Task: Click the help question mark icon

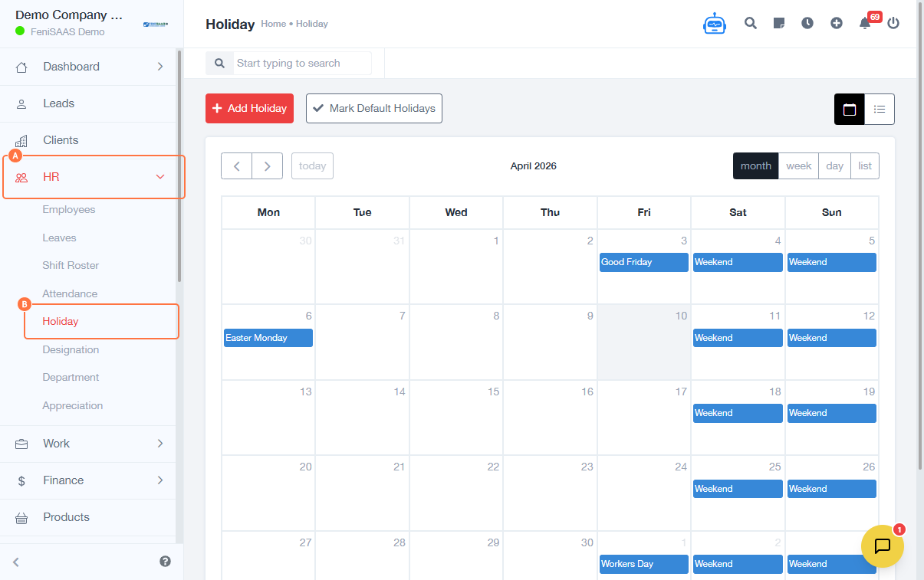Action: (165, 562)
